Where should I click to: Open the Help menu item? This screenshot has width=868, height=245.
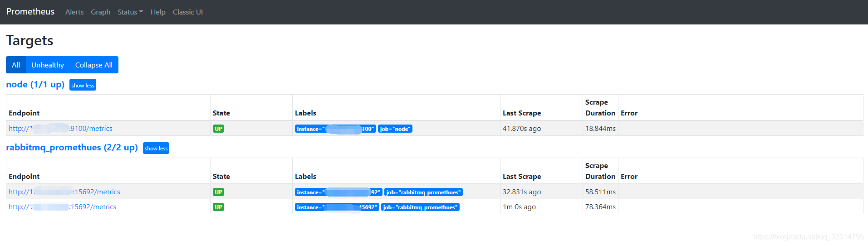(158, 12)
